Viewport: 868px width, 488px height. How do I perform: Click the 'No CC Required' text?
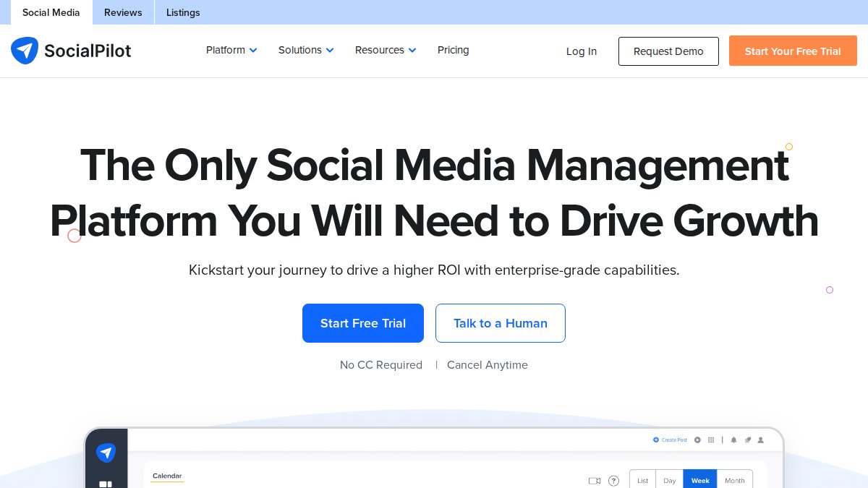381,365
